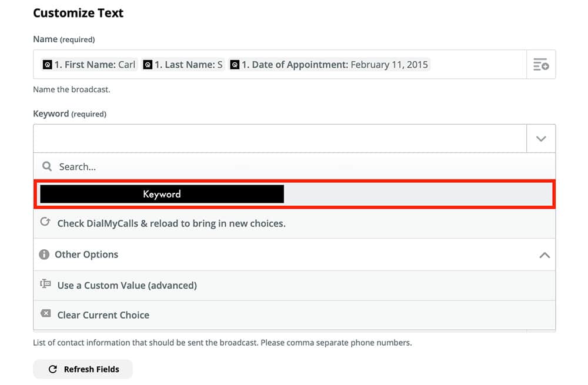Click Check DialMyCalls & reload option
The height and width of the screenshot is (385, 588).
coord(171,223)
